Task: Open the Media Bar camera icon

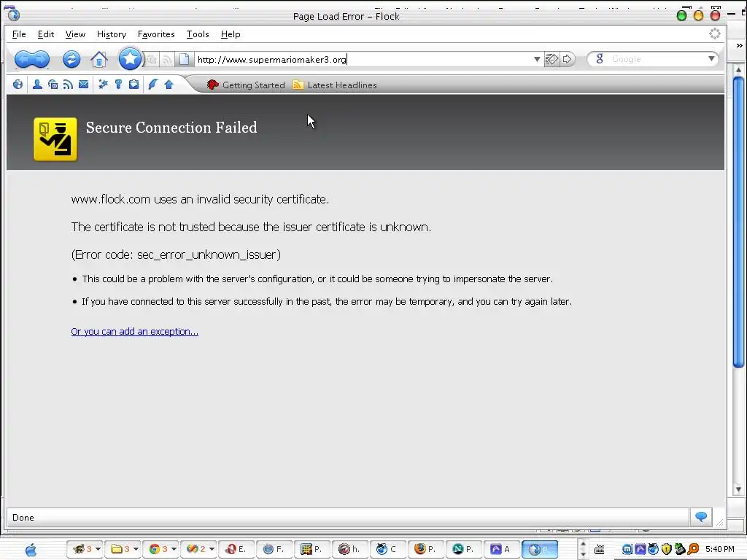Action: click(53, 85)
